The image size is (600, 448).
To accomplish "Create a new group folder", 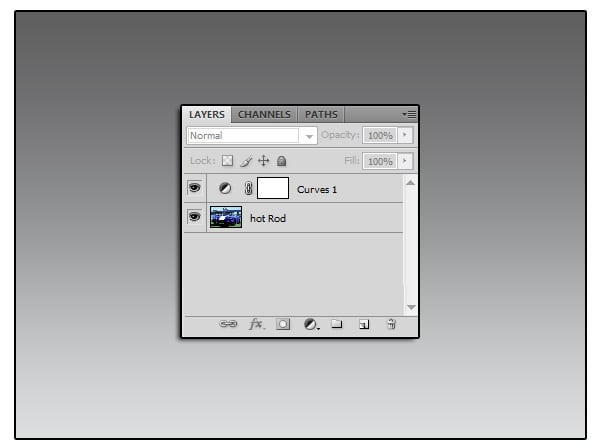I will [337, 324].
